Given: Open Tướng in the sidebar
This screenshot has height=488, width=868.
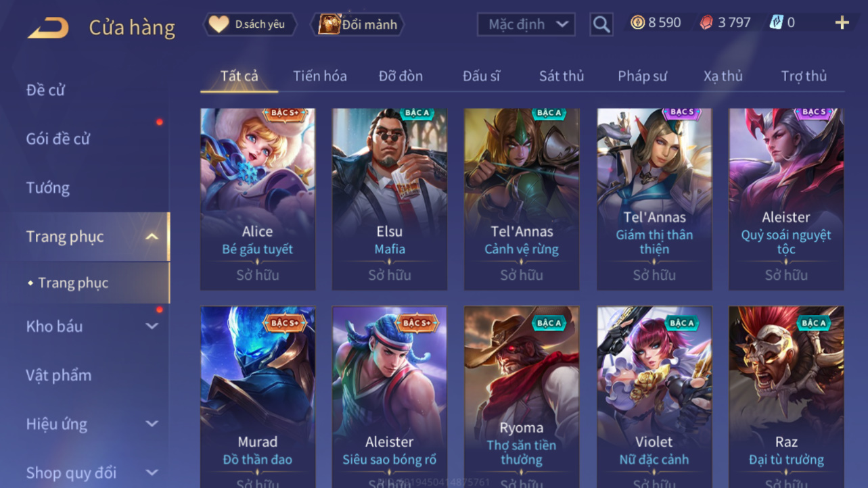Looking at the screenshot, I should click(x=48, y=187).
